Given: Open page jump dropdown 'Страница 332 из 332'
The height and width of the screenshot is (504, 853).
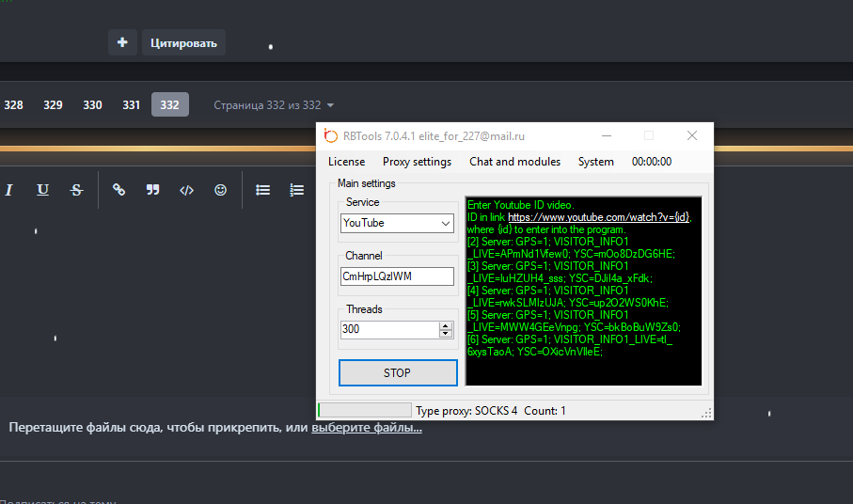Looking at the screenshot, I should click(274, 105).
